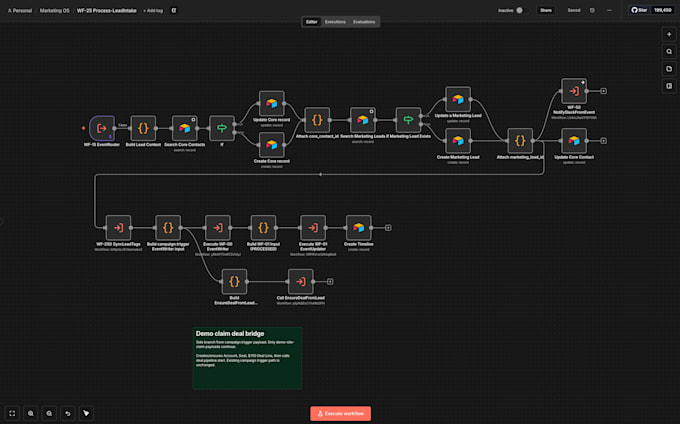
Task: Select the WF-15 EventRouter trigger node
Action: coord(102,128)
